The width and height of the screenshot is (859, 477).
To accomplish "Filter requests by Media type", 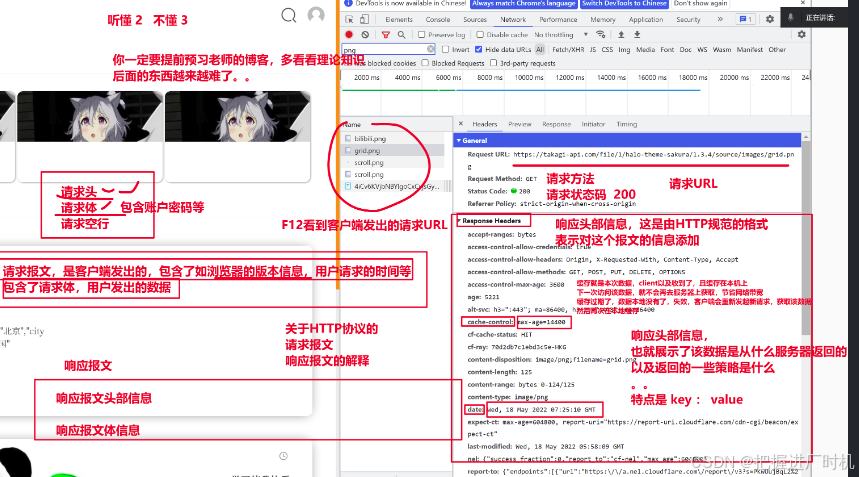I will [645, 49].
